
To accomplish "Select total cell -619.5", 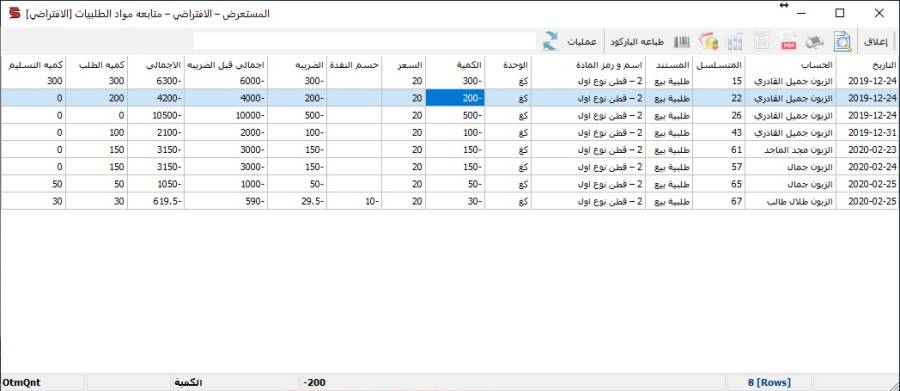I will 156,202.
